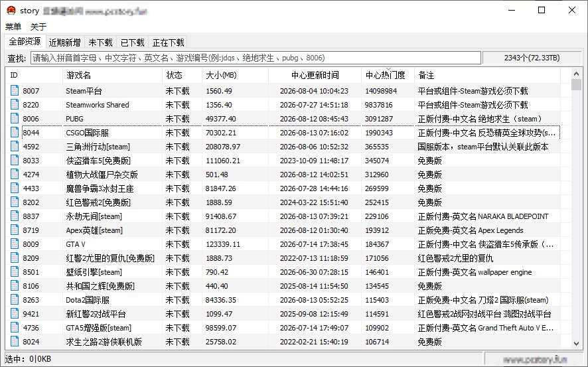Select 共和国之辉[免费版] in the list
Viewport: 588px width, 367px height.
[x=100, y=286]
